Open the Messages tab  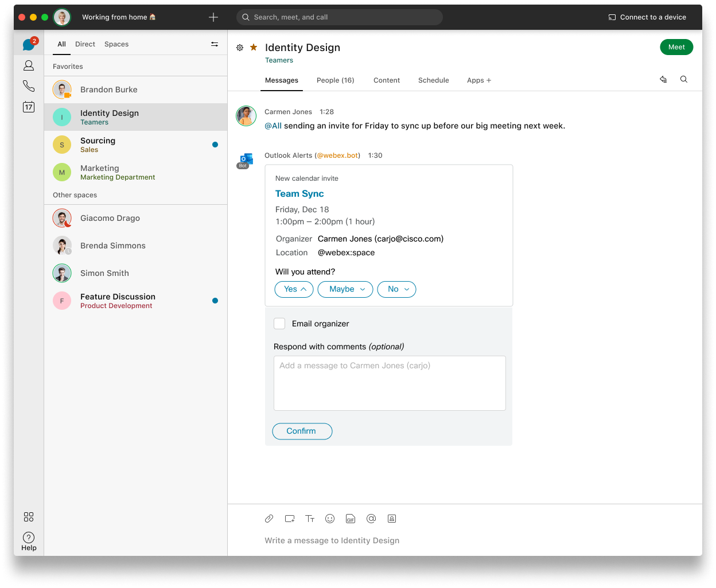282,80
